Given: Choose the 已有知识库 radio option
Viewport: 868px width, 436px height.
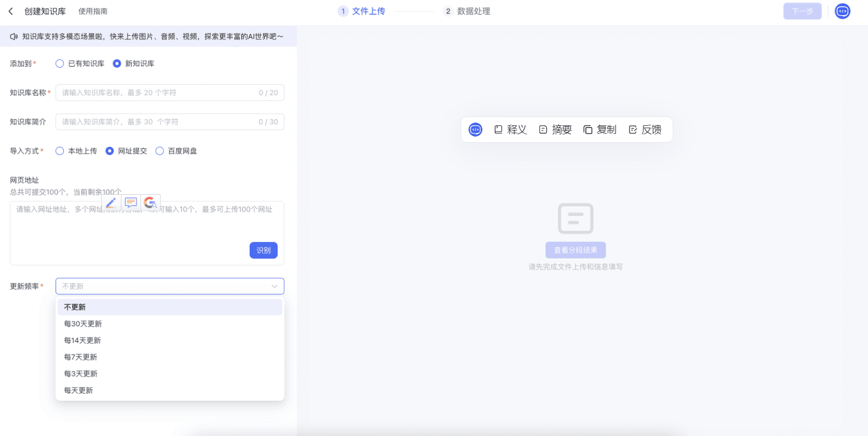Looking at the screenshot, I should (x=80, y=64).
